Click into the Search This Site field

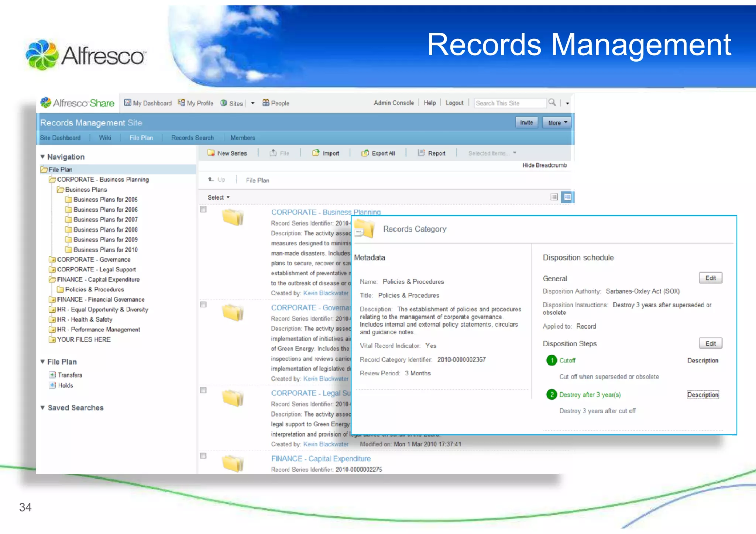(x=510, y=103)
